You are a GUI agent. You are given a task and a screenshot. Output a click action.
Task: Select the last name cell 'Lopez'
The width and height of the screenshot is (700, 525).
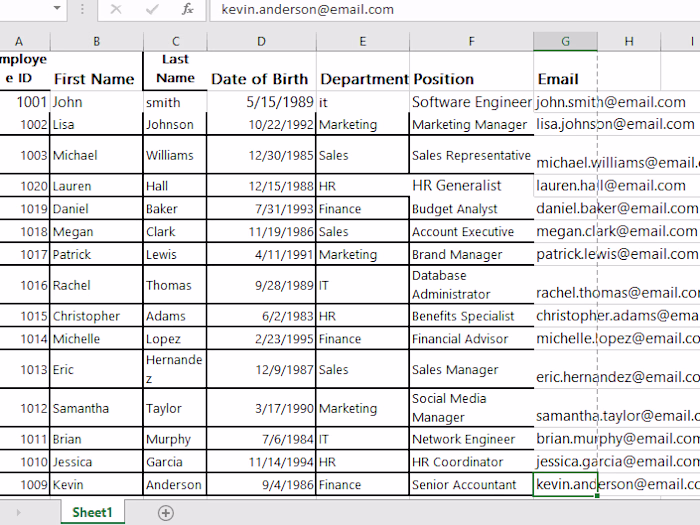pos(175,338)
